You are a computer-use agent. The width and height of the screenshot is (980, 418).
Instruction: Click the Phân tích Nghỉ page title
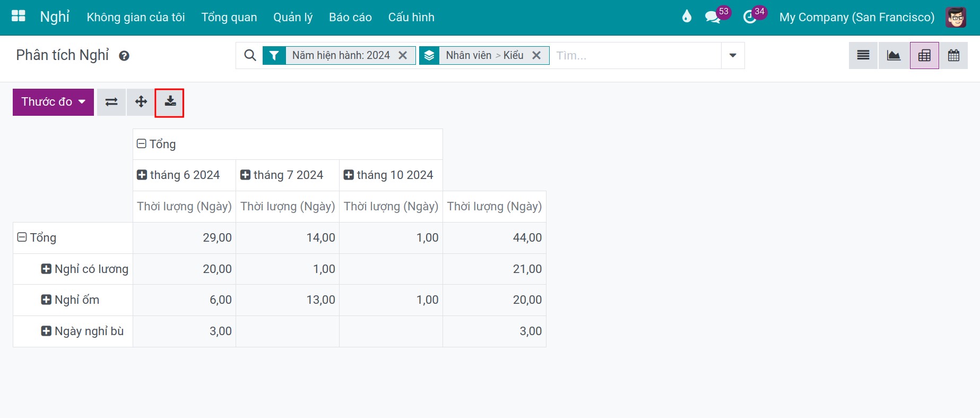click(x=63, y=55)
